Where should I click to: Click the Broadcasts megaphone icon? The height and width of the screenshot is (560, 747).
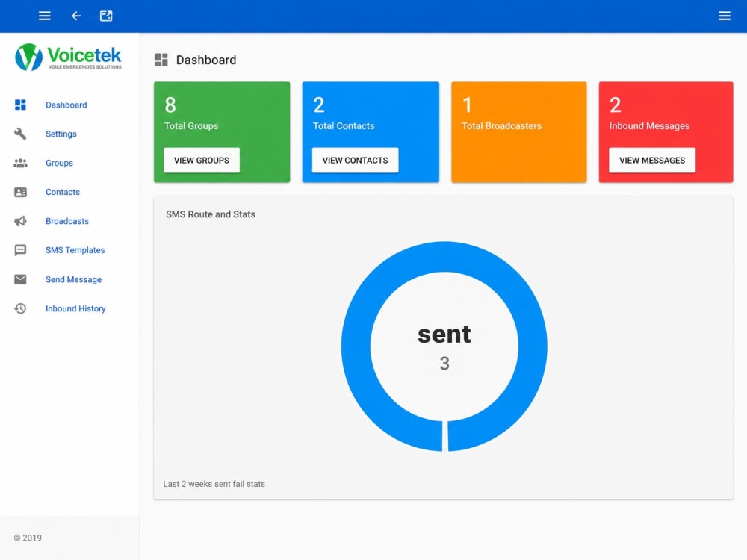coord(20,221)
